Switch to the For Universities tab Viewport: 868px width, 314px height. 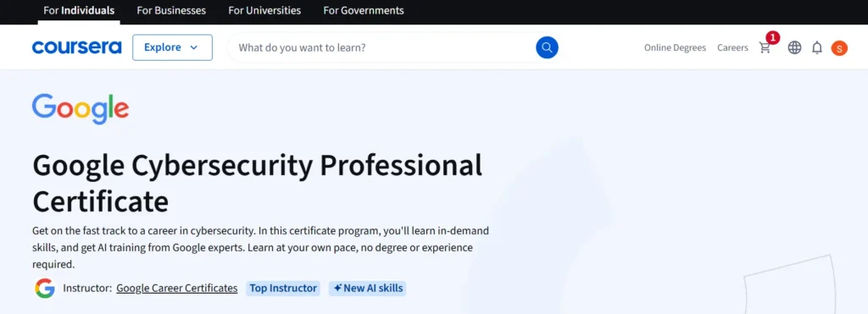point(264,10)
